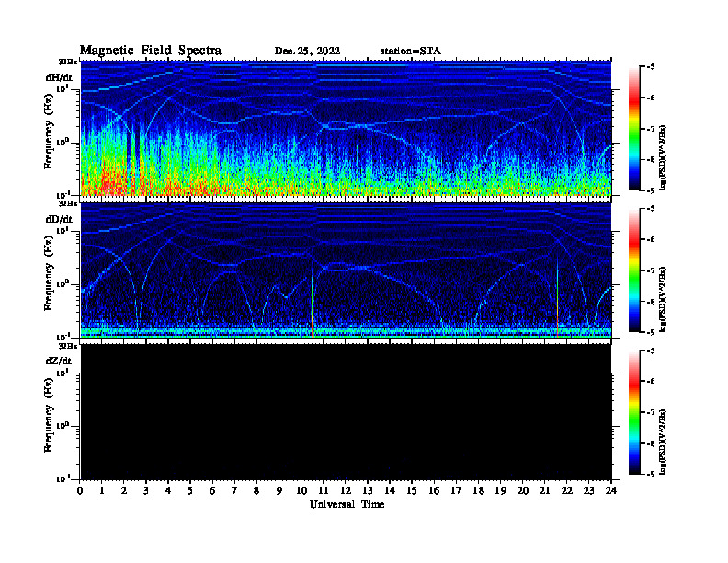Click hour tick label "13" on time axis
This screenshot has width=728, height=563.
tap(368, 491)
